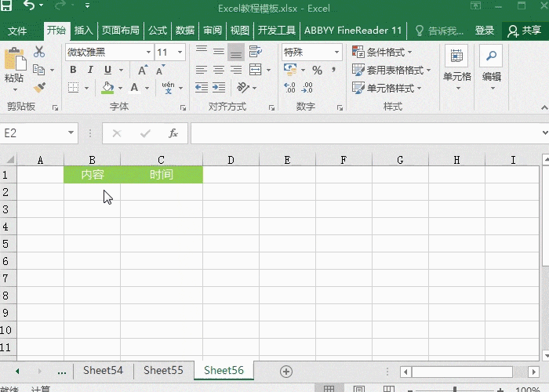Click accounting number format icon
Image resolution: width=549 pixels, height=392 pixels.
click(290, 70)
